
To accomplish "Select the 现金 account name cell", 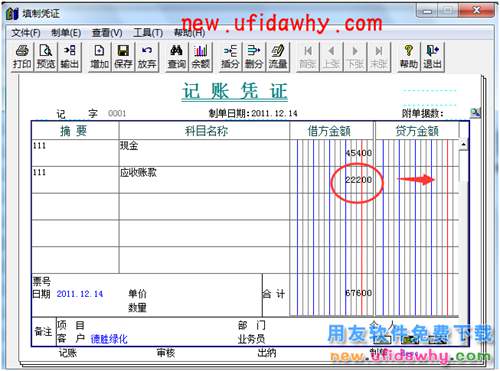I will pyautogui.click(x=204, y=153).
